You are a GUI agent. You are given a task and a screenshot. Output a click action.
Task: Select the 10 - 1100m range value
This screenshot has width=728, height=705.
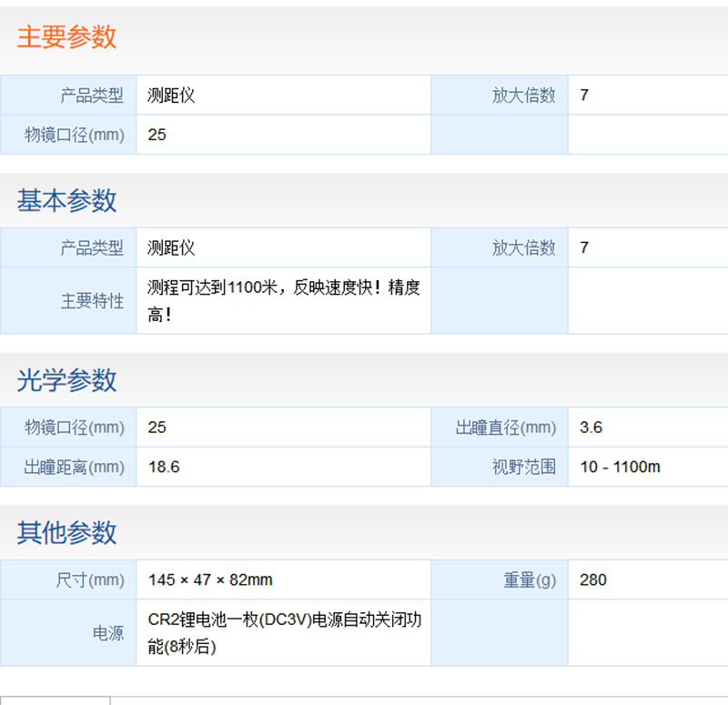click(620, 468)
